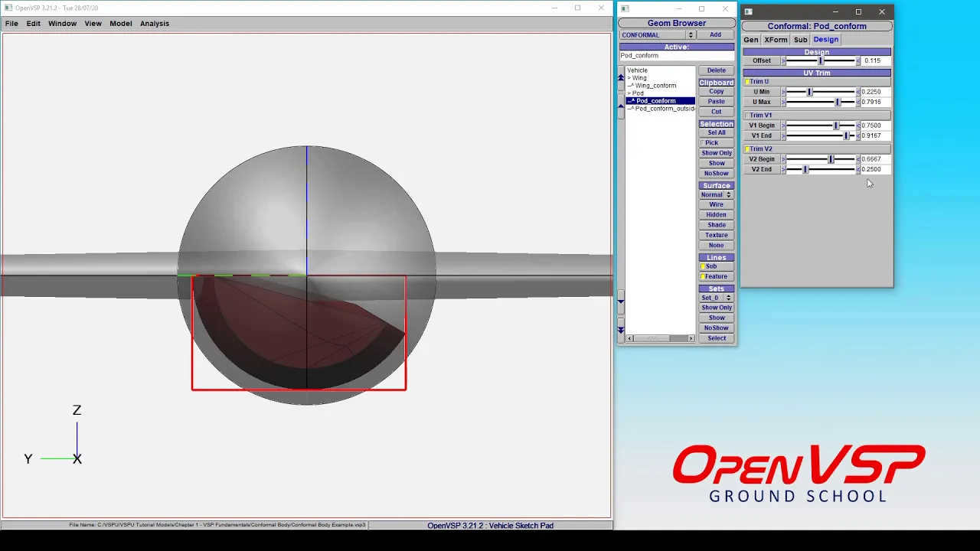Screen dimensions: 980x551
Task: Move selected geom up one position
Action: [621, 106]
